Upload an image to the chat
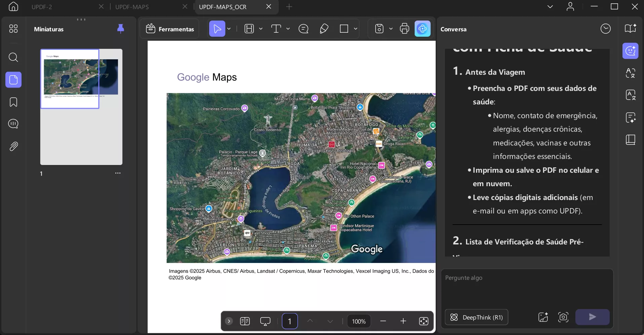This screenshot has width=644, height=335. click(x=543, y=317)
